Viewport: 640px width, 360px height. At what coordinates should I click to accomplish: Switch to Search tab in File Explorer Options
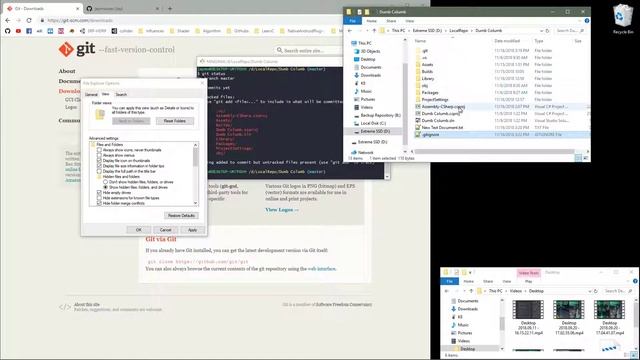pos(121,94)
